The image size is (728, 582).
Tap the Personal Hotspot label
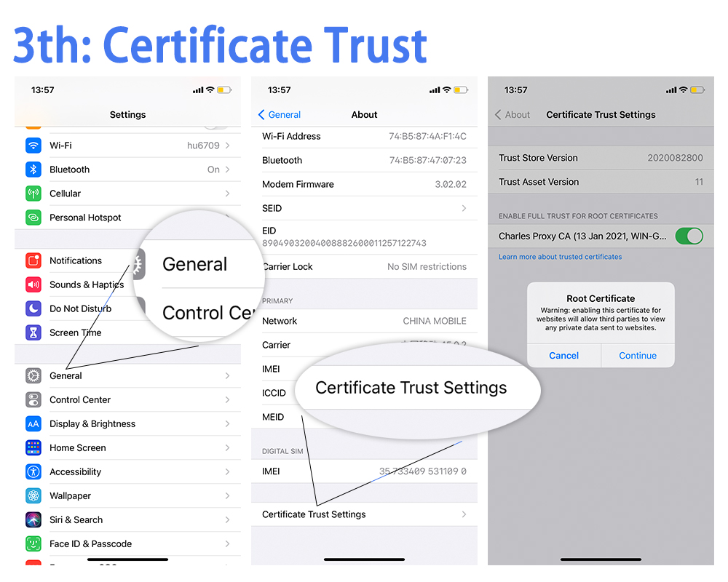(85, 218)
